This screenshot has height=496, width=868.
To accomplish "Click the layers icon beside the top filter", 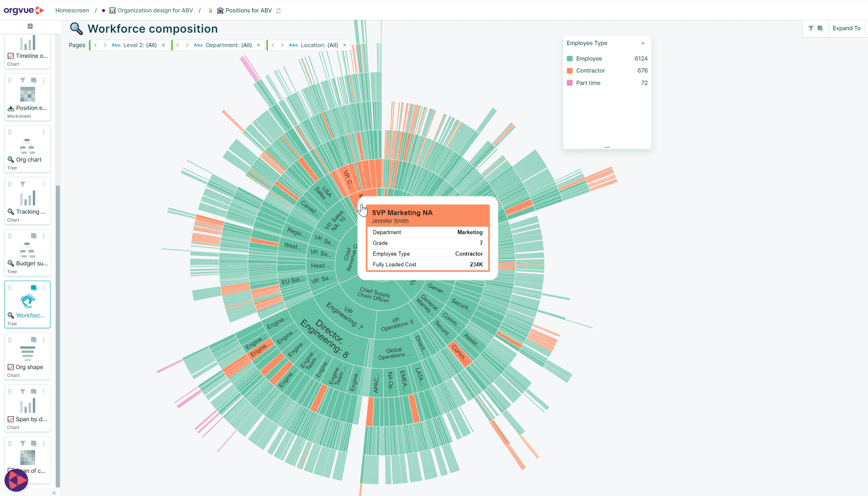I will 821,28.
